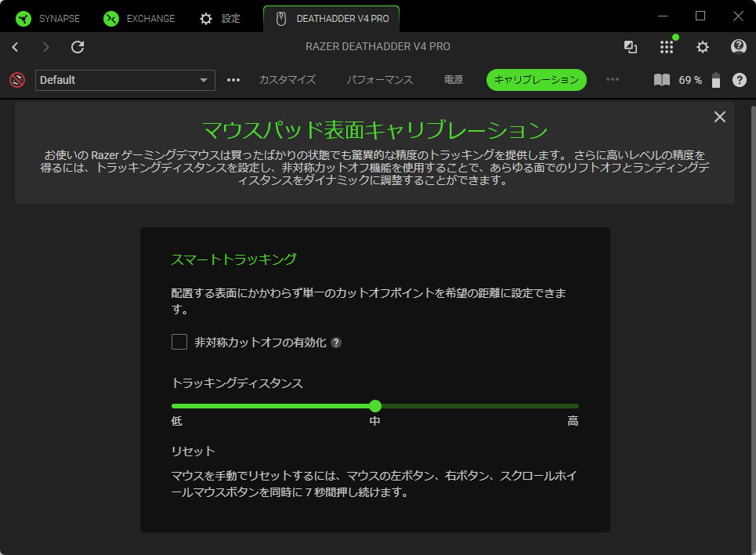Screen dimensions: 756x555
Task: Go forward with the right arrow
Action: (x=45, y=47)
